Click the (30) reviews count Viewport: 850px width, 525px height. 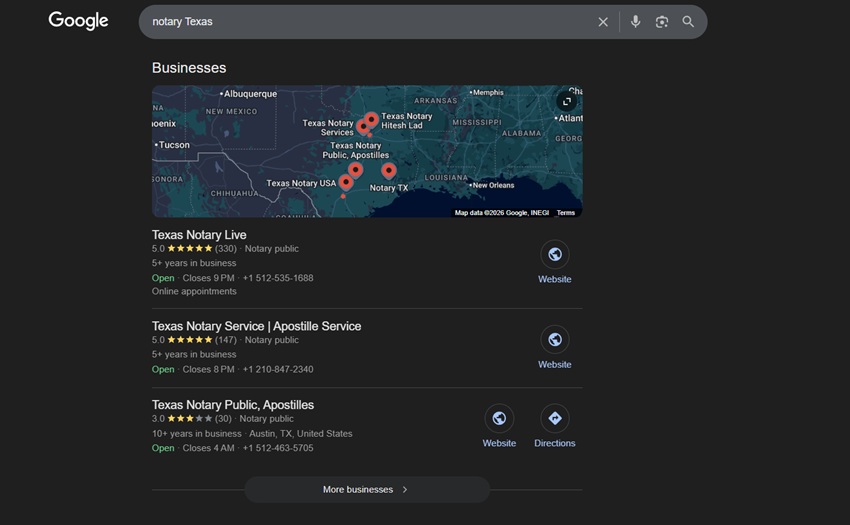223,419
